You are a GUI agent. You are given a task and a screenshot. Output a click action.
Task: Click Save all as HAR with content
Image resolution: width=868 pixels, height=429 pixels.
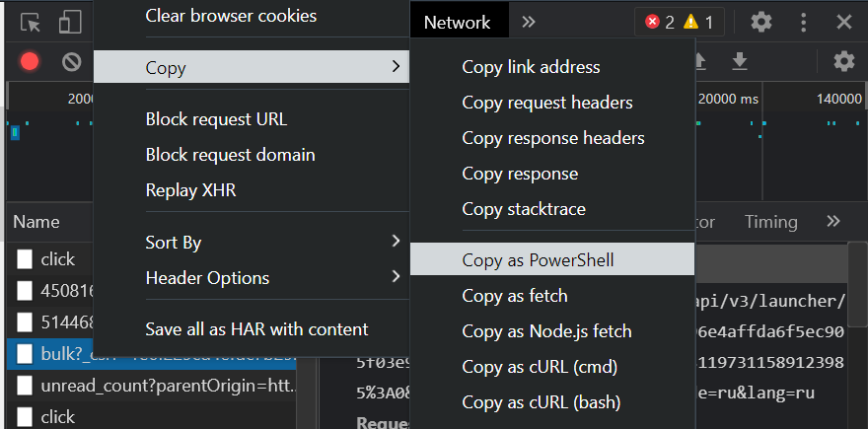256,329
